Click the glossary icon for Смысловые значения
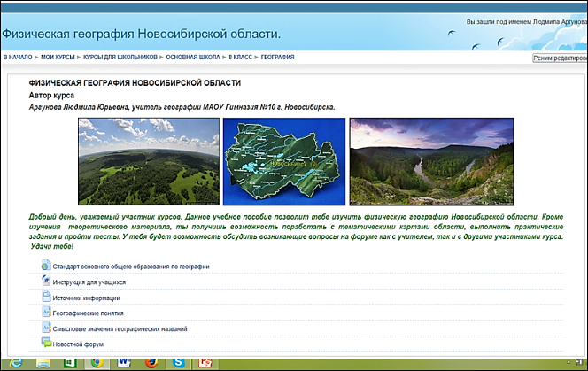The image size is (588, 371). [x=46, y=328]
